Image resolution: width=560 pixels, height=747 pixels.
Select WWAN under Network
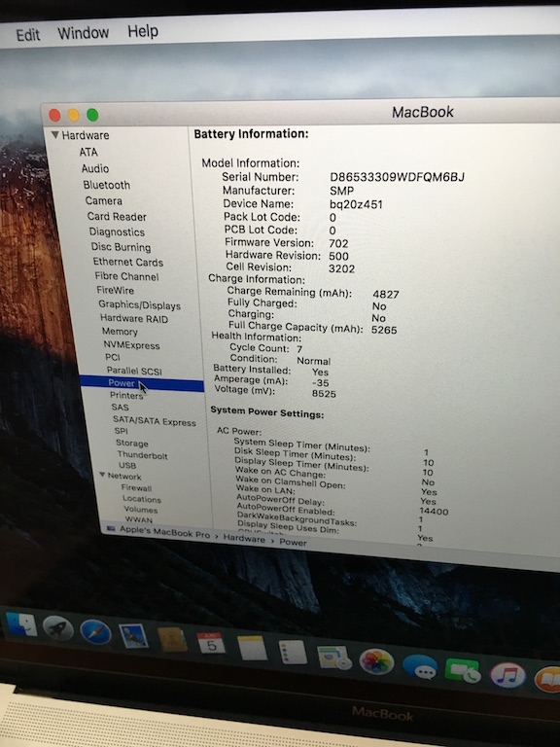pos(139,519)
